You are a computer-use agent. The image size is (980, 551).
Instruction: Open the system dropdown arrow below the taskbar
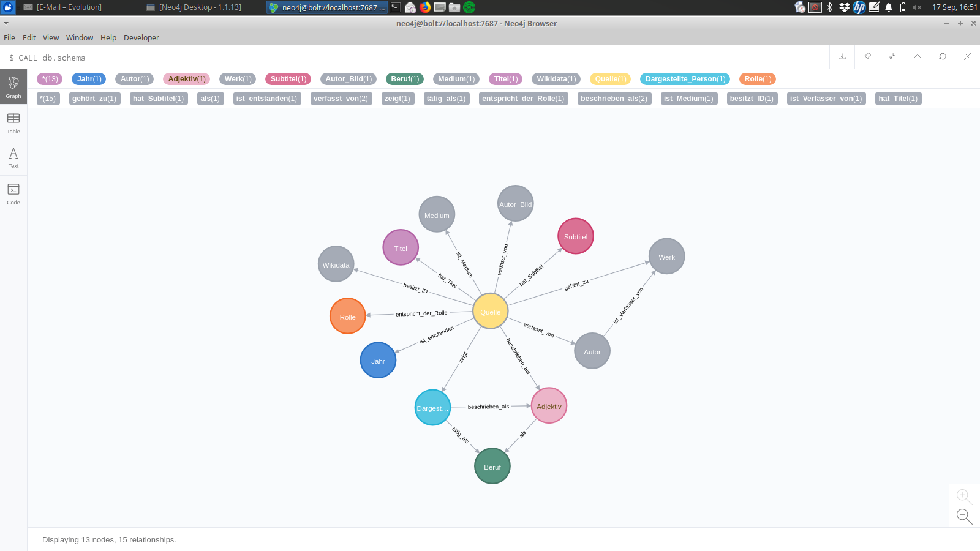point(6,23)
